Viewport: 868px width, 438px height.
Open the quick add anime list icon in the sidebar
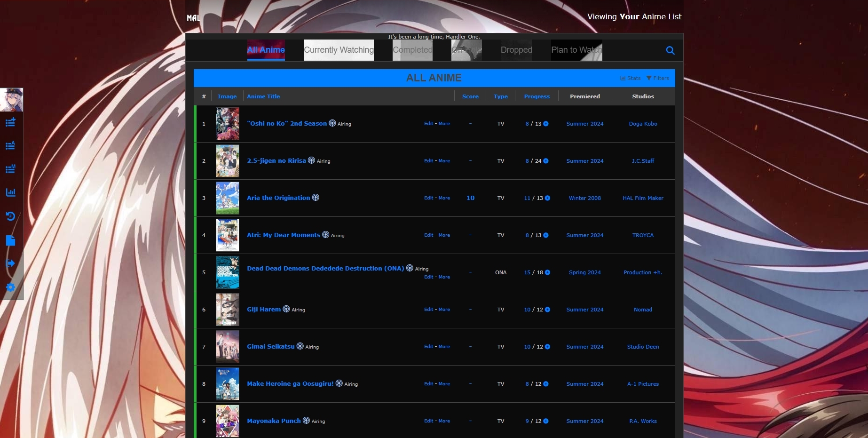pos(10,122)
